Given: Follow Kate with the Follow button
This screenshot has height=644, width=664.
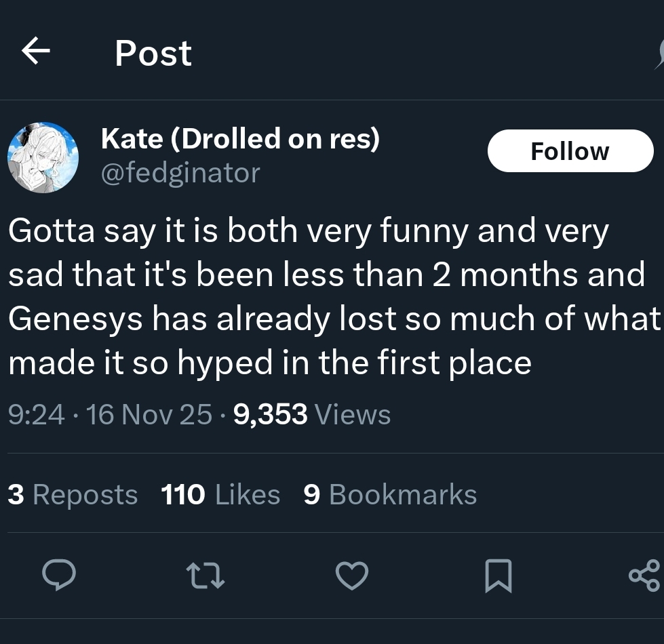Looking at the screenshot, I should click(570, 150).
